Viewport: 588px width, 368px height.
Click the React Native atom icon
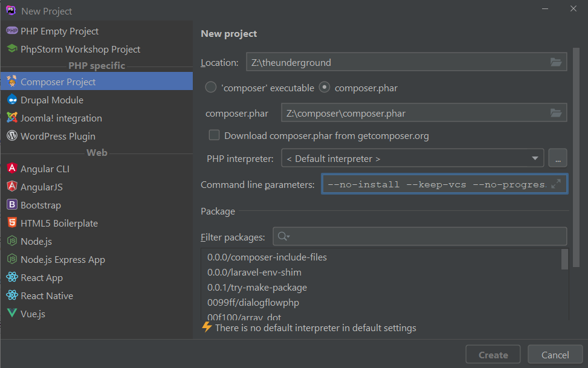pos(12,295)
